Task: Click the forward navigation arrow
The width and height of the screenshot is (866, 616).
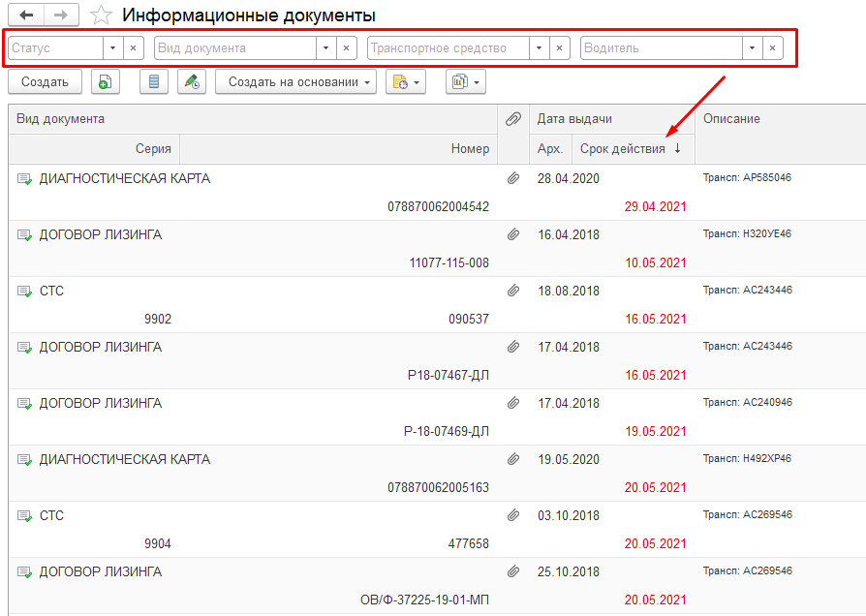Action: 61,15
